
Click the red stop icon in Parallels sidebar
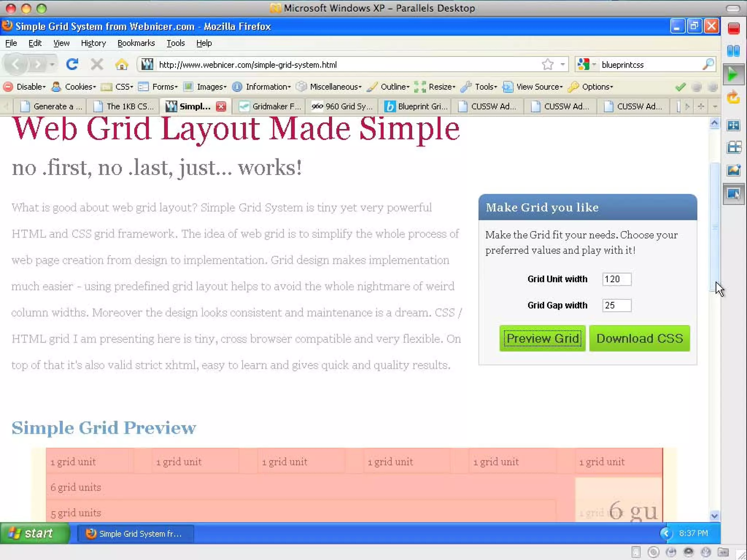[x=734, y=28]
